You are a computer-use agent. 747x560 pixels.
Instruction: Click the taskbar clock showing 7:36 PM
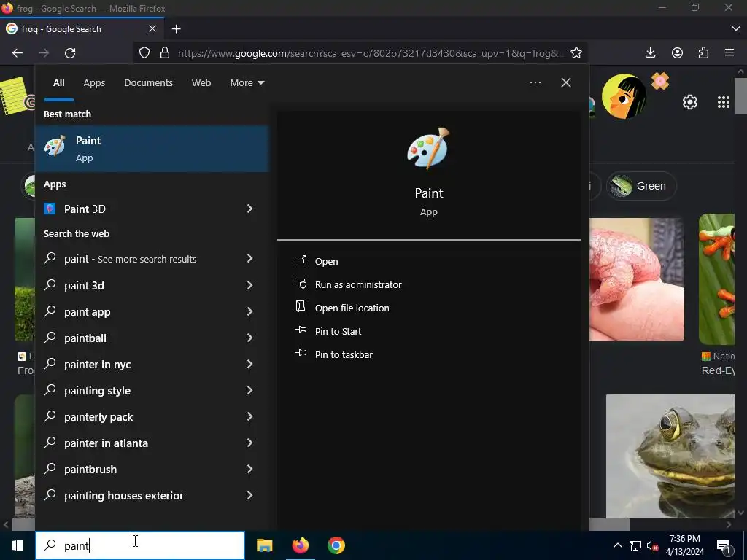coord(684,545)
